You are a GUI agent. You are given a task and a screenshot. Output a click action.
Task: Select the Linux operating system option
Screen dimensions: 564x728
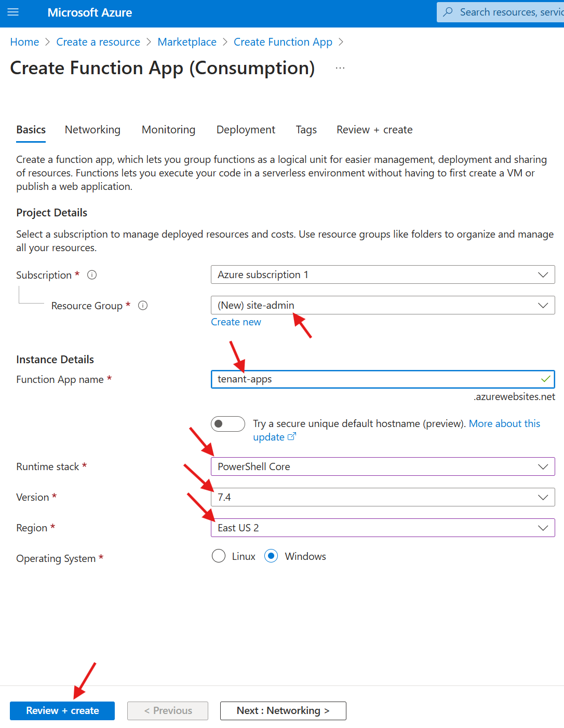tap(219, 556)
